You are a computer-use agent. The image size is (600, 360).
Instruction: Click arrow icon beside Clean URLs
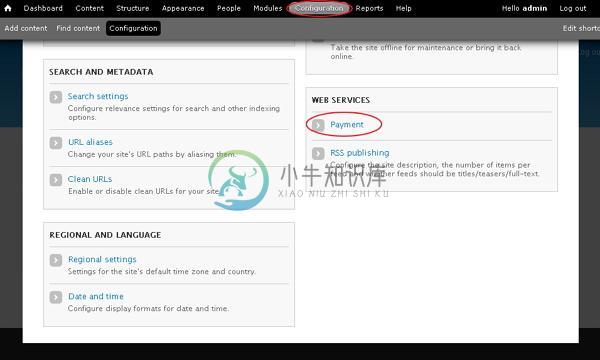click(x=56, y=180)
